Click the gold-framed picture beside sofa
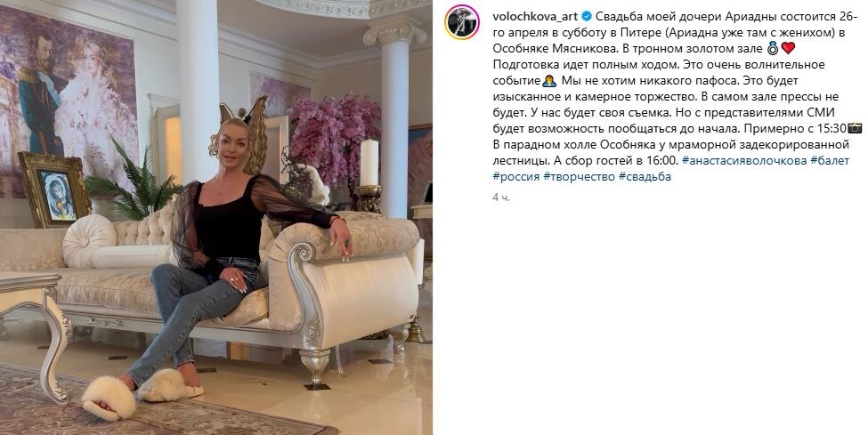 click(x=54, y=189)
